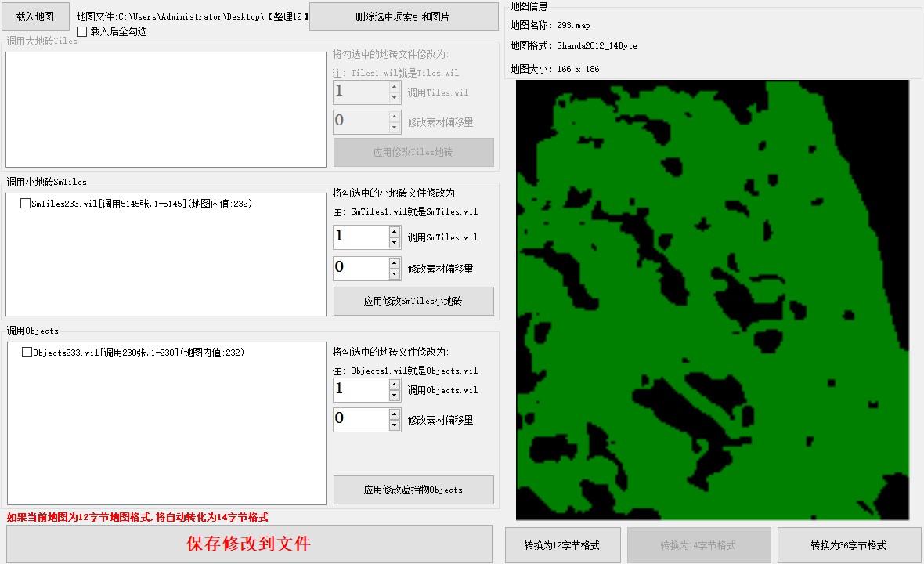Click the 载入地图 load map button
Viewport: 924px width, 564px height.
click(35, 16)
